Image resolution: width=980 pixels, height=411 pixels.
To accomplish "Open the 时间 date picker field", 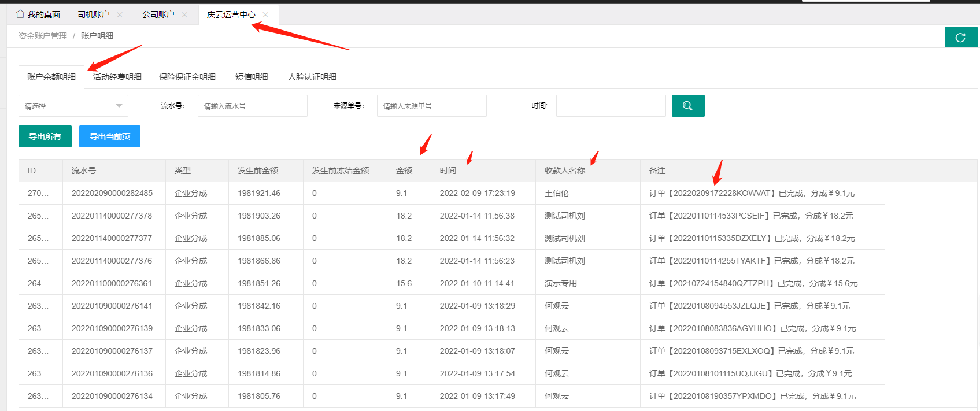I will tap(611, 106).
